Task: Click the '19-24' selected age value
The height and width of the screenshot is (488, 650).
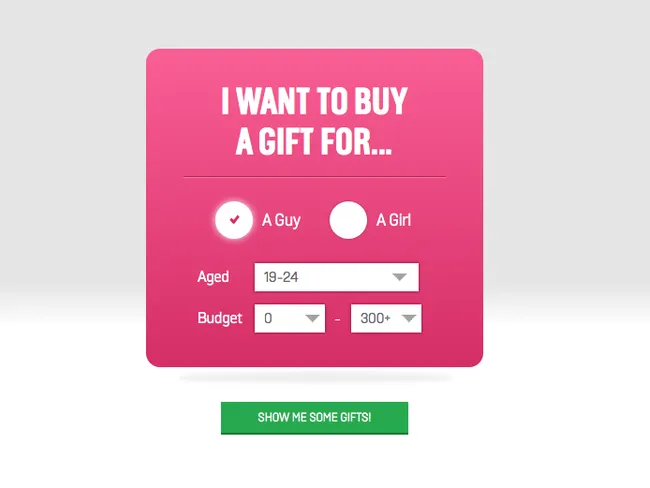Action: 281,277
